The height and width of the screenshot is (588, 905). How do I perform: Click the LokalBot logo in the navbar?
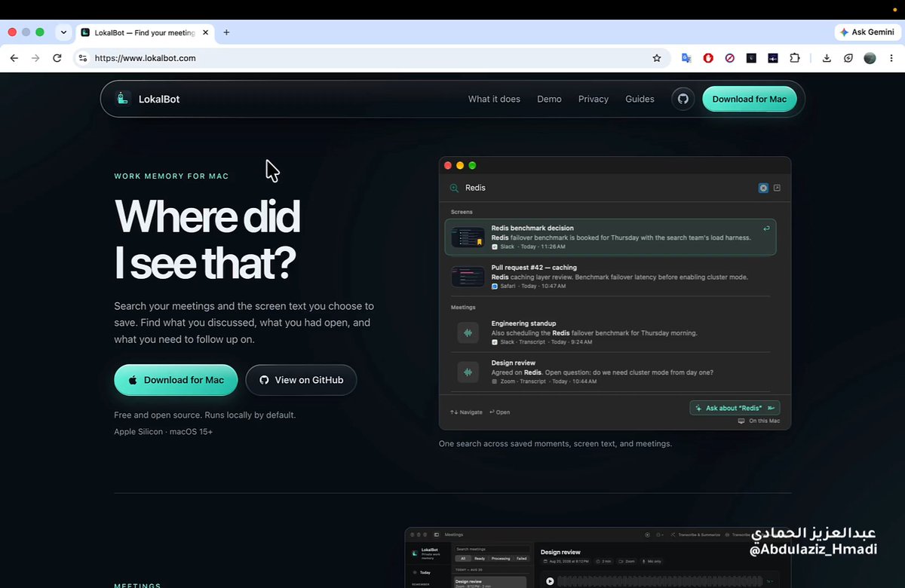(x=148, y=99)
